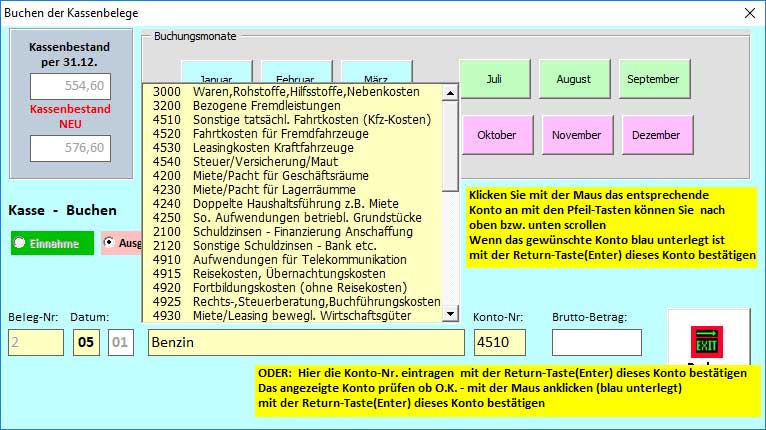Click the partially hidden Januar button
Image resolution: width=766 pixels, height=430 pixels.
[x=216, y=72]
